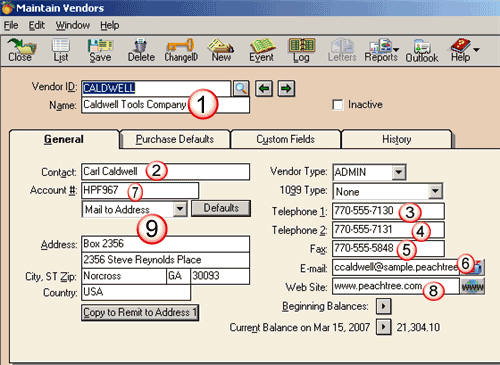Click address line 2356 Steve Reynolds Place

165,260
